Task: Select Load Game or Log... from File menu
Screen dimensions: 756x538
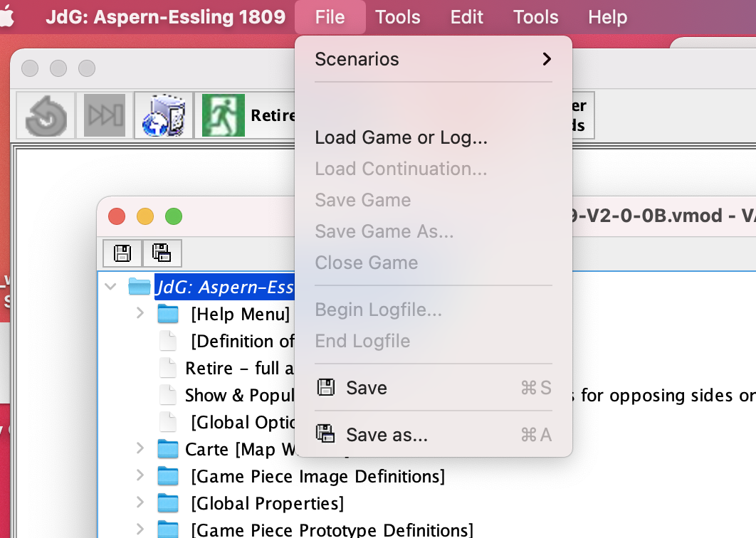Action: pyautogui.click(x=401, y=137)
